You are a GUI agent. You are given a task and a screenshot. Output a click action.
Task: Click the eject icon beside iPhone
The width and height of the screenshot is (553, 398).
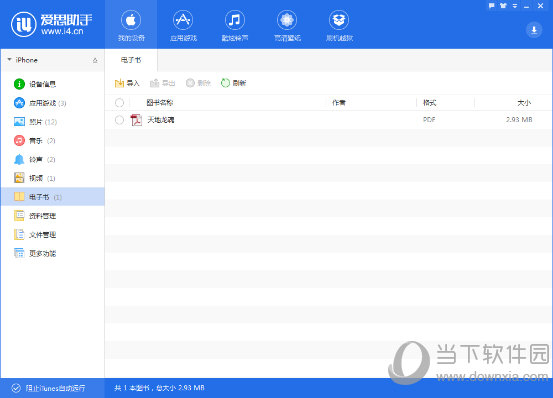95,60
